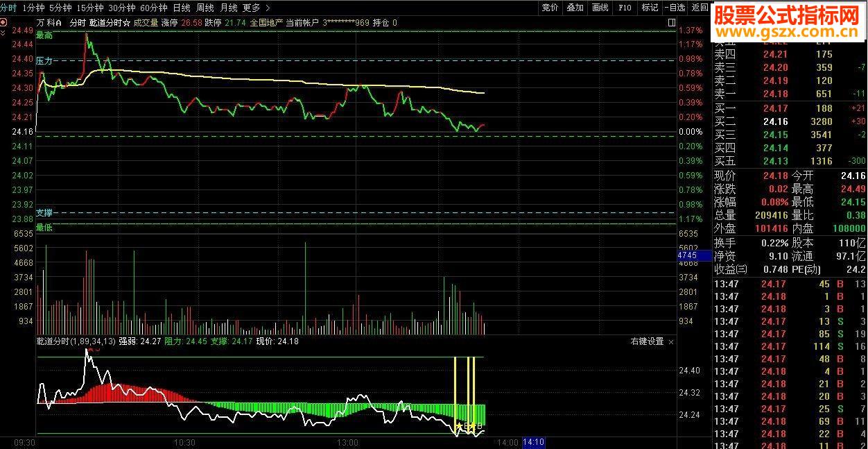868x449 pixels.
Task: Select the 卖一 ask row at 24.18
Action: coord(790,94)
